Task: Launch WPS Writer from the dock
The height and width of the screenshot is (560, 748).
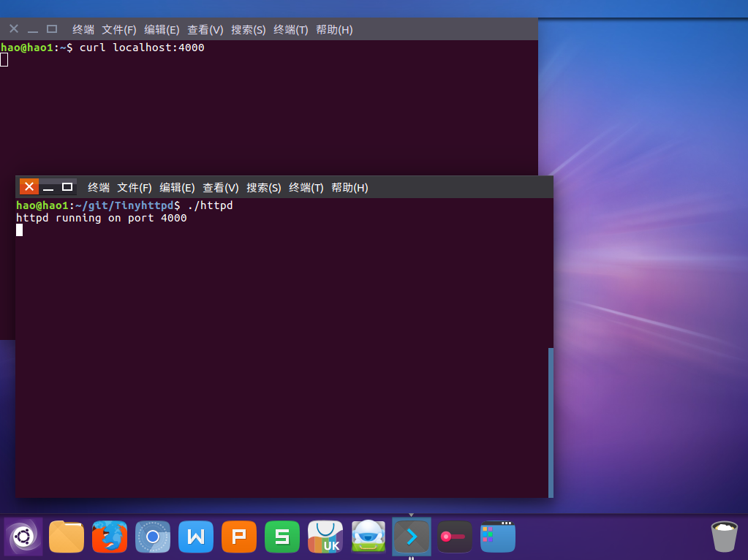Action: pos(196,536)
